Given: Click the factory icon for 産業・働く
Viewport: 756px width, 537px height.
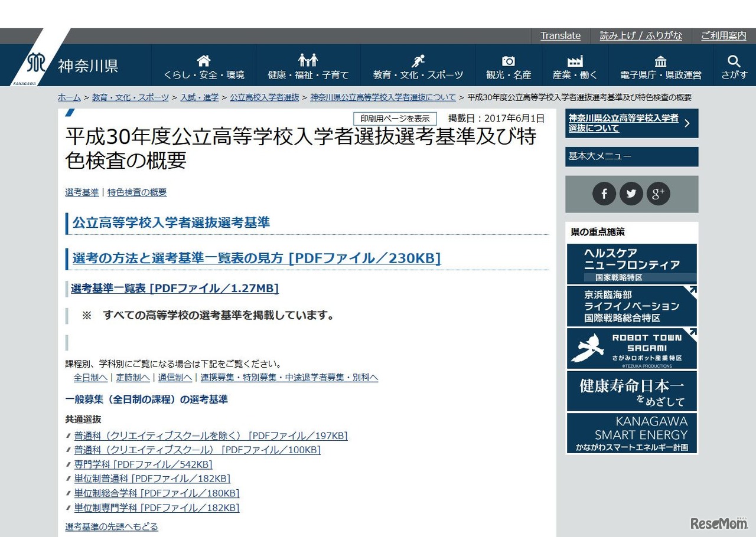Looking at the screenshot, I should pyautogui.click(x=575, y=60).
